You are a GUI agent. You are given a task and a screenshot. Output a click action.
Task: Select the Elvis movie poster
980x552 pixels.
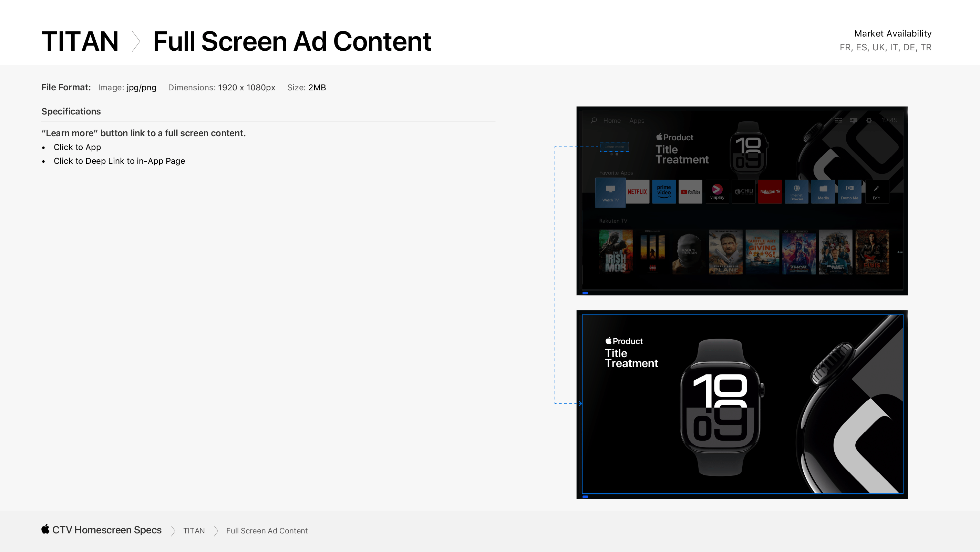(x=872, y=252)
